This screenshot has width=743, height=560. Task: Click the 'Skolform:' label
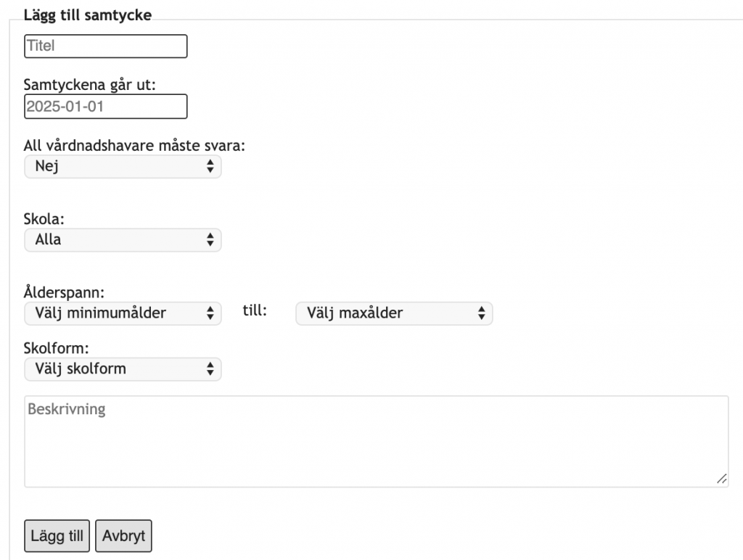click(57, 348)
